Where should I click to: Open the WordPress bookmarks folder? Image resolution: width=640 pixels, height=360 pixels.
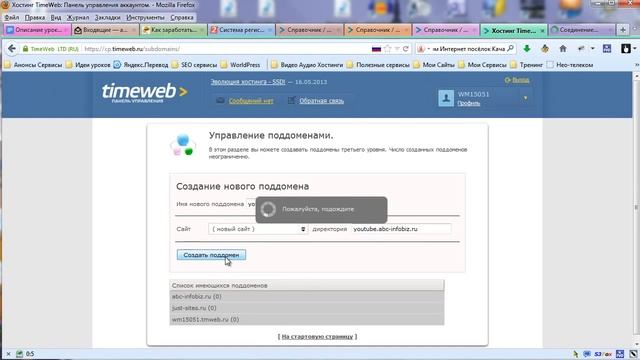(x=241, y=64)
